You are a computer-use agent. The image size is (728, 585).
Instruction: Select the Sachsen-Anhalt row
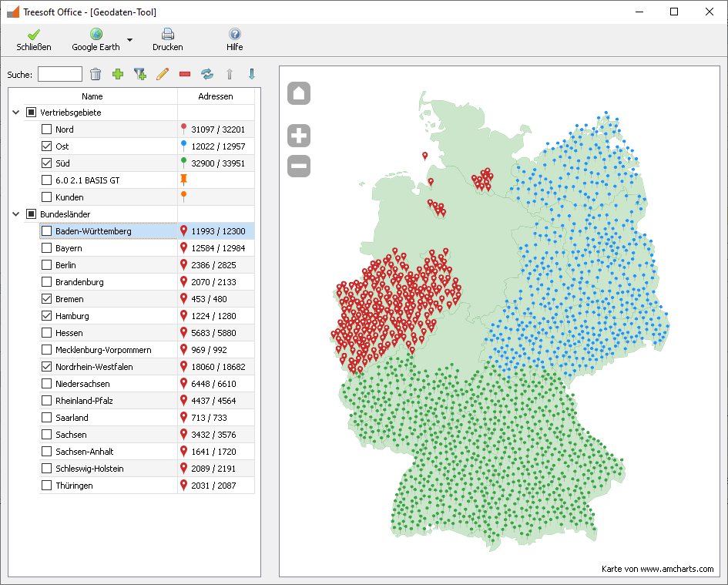coord(146,452)
